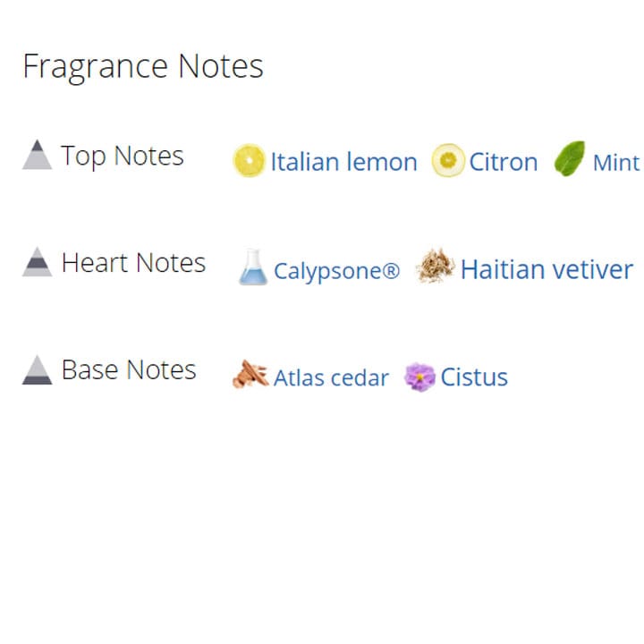Click the Base Notes pyramid icon
The image size is (644, 644).
[38, 369]
